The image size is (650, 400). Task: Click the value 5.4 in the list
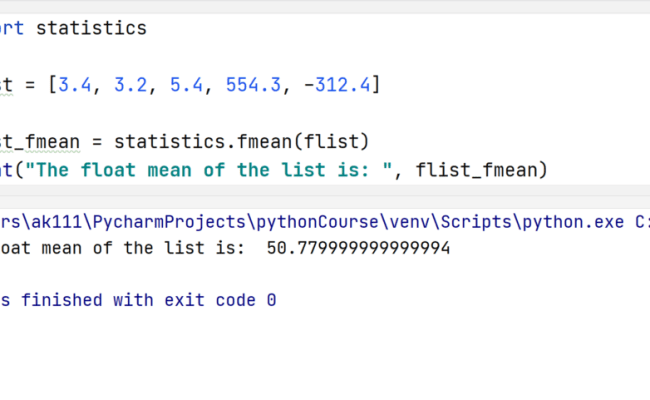(186, 85)
